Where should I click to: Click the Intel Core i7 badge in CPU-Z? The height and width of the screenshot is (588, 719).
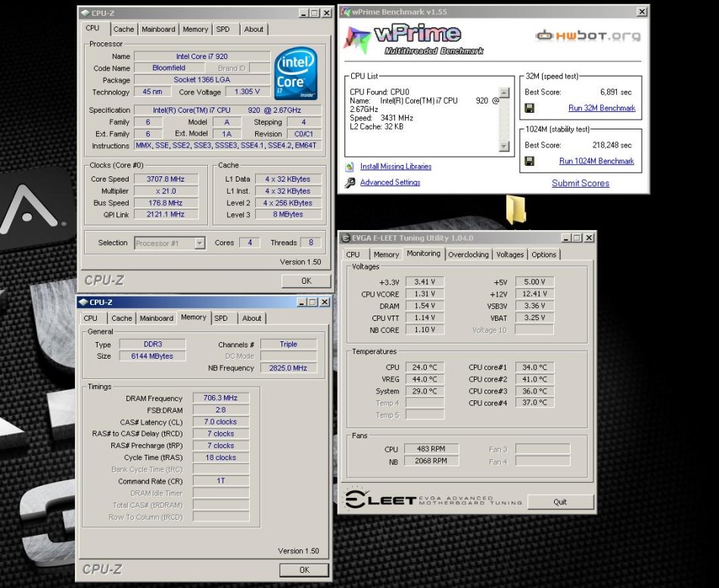tap(295, 73)
